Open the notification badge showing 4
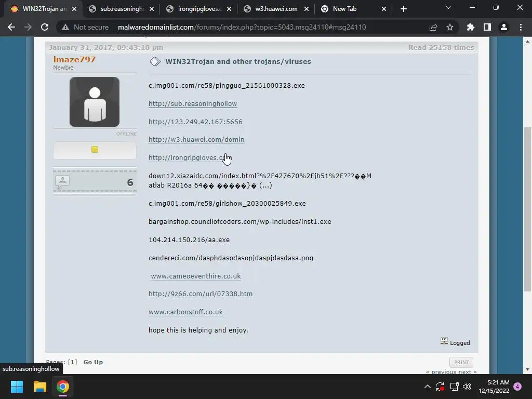The height and width of the screenshot is (399, 532). click(x=517, y=387)
